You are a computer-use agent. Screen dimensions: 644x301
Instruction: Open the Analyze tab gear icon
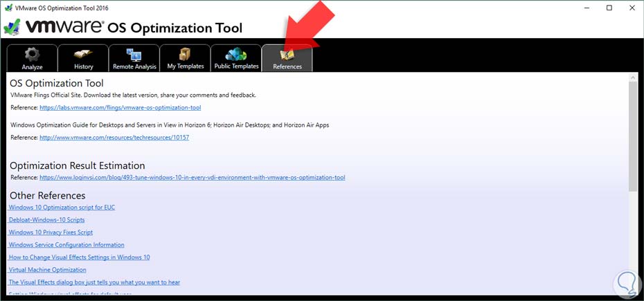[x=32, y=54]
